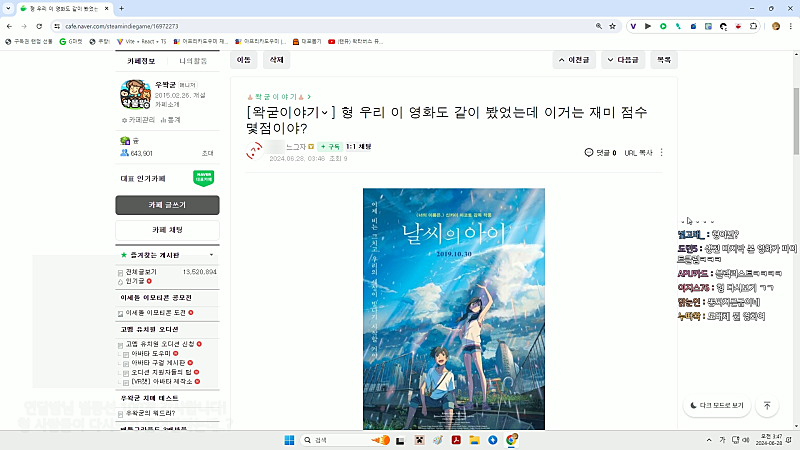
Task: Show hidden system tray icons chevron
Action: 709,440
